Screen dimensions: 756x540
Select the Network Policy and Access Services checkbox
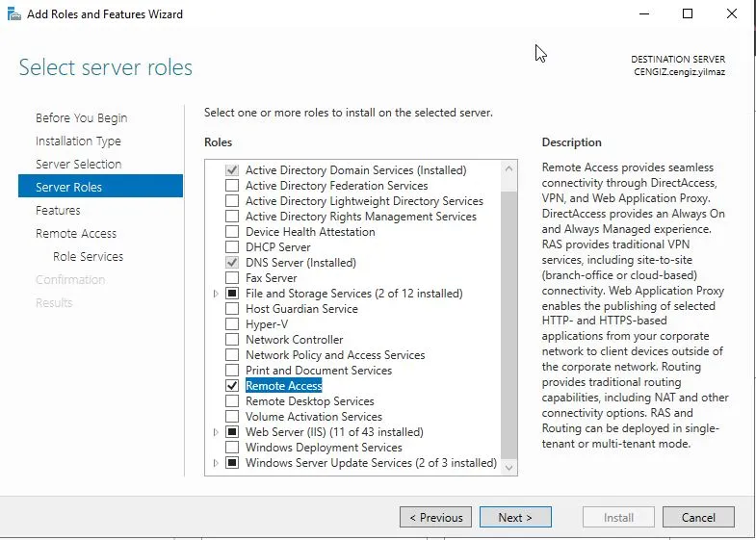click(231, 355)
